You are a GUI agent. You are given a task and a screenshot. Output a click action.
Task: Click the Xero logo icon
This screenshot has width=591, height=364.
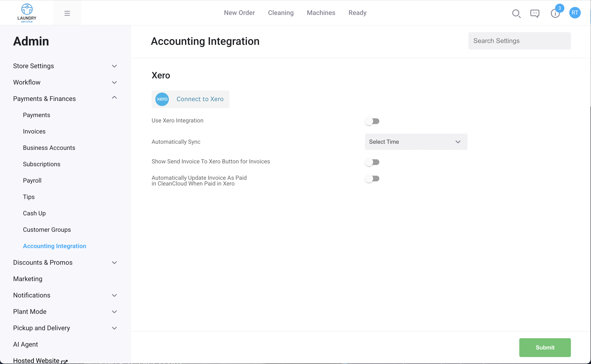coord(162,99)
